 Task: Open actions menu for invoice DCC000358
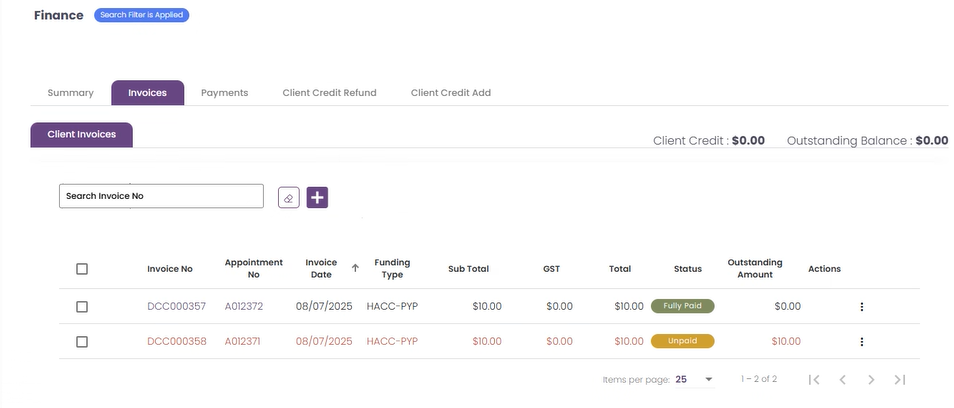[862, 342]
